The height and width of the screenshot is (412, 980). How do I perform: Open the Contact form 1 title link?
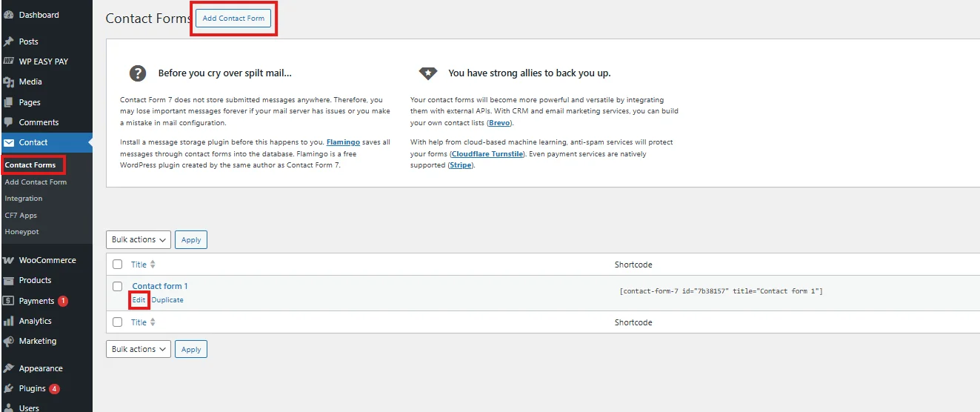[x=160, y=286]
